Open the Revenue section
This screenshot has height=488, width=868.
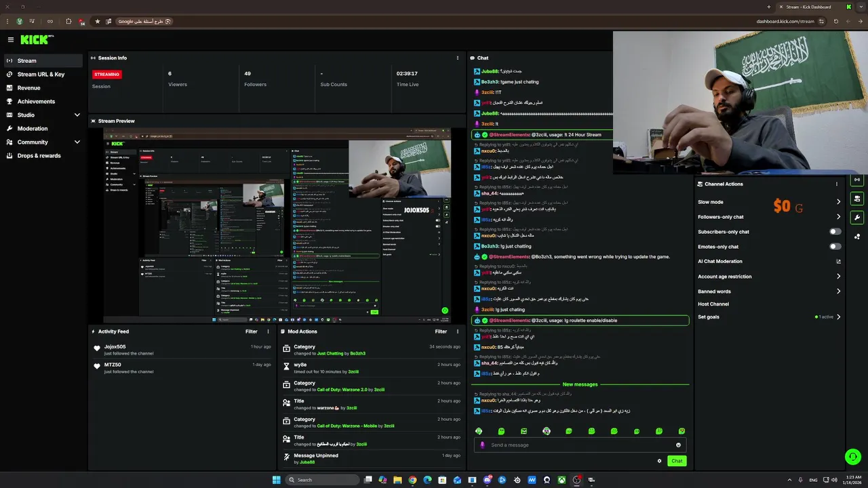[43, 88]
